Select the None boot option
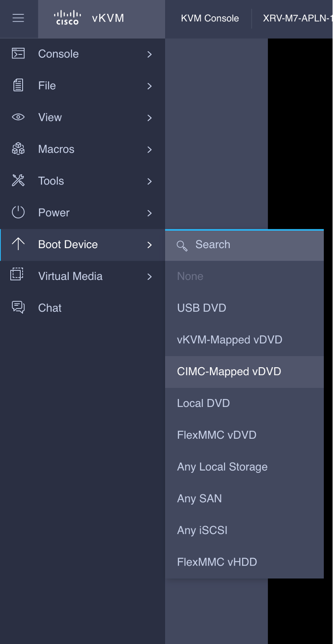The image size is (333, 644). pos(244,276)
